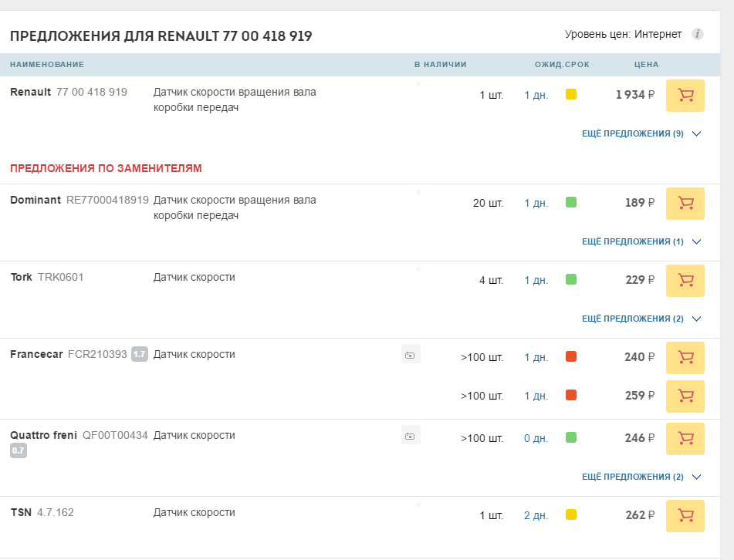
Task: Open the Tork TRK0601 part link
Action: [x=47, y=277]
